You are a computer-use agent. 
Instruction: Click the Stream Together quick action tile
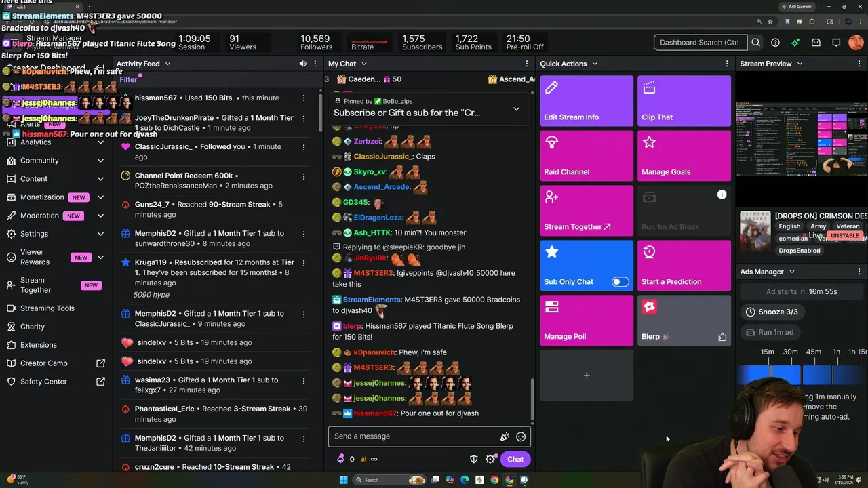[x=587, y=211]
